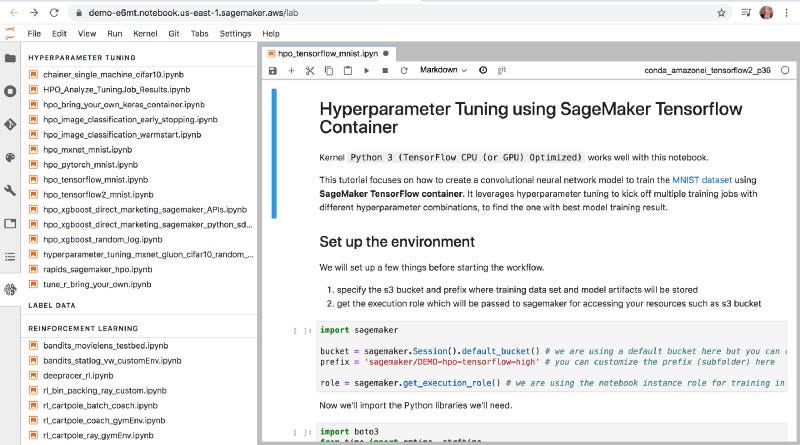Click the kernel status circle indicator

[785, 70]
